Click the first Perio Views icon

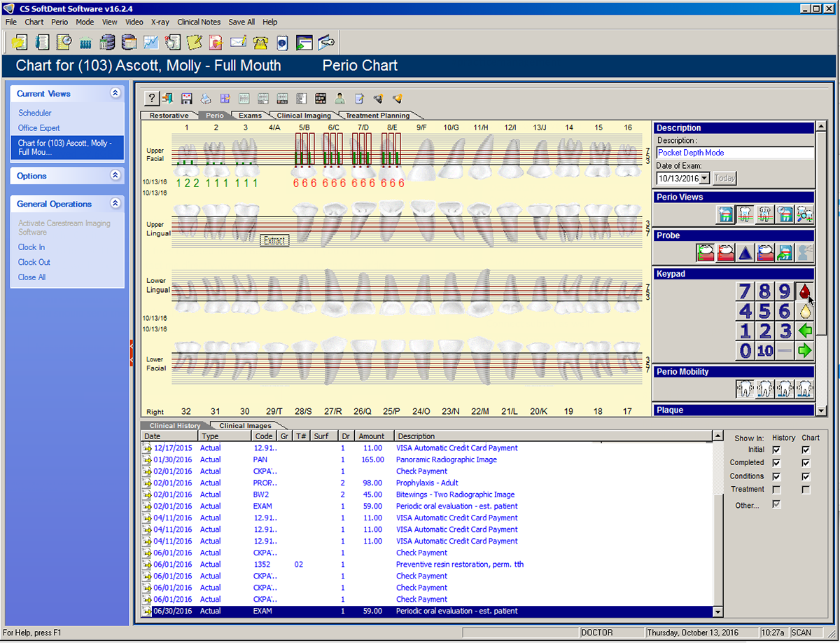point(724,214)
